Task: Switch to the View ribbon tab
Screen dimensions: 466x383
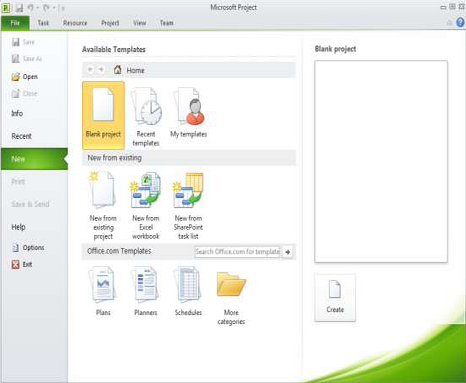Action: (x=140, y=23)
